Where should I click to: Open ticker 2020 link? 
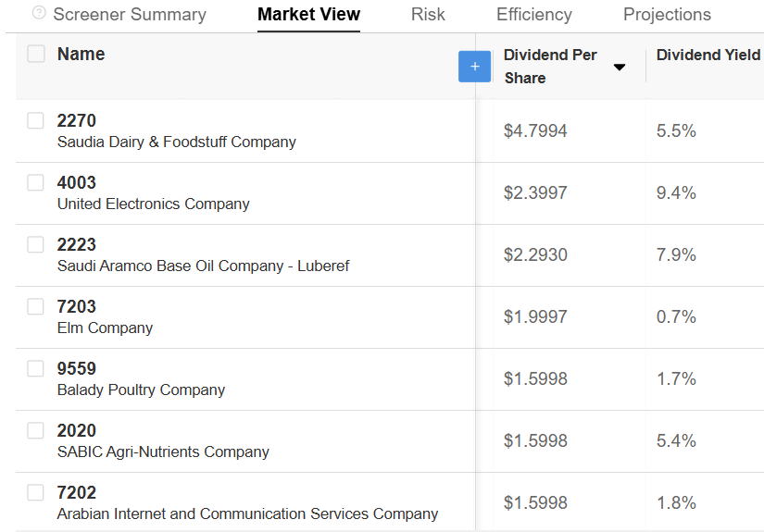(77, 430)
